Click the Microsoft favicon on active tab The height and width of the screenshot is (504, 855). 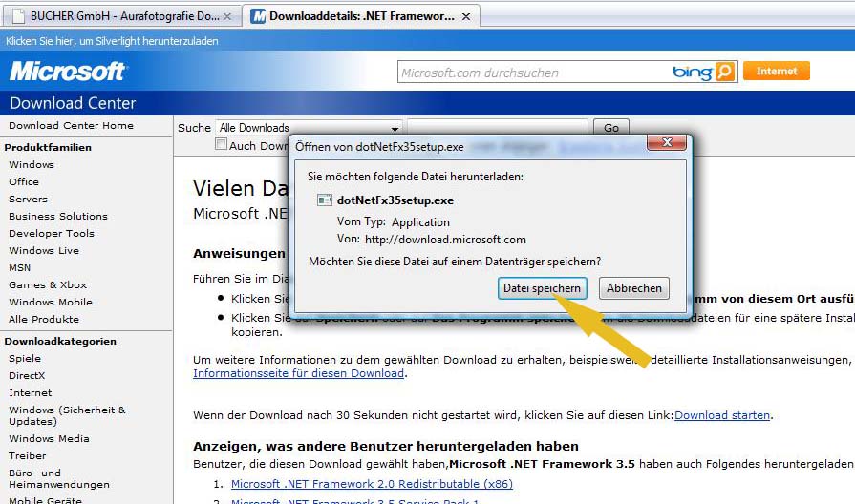click(258, 16)
